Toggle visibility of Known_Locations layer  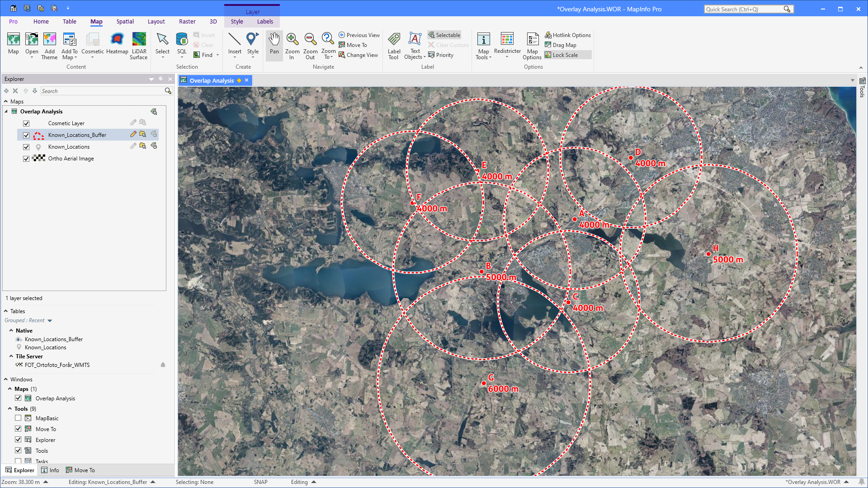coord(26,147)
